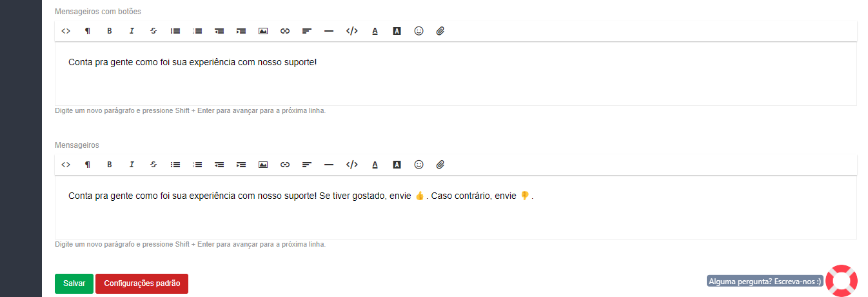Insert image in the top editor toolbar

263,31
